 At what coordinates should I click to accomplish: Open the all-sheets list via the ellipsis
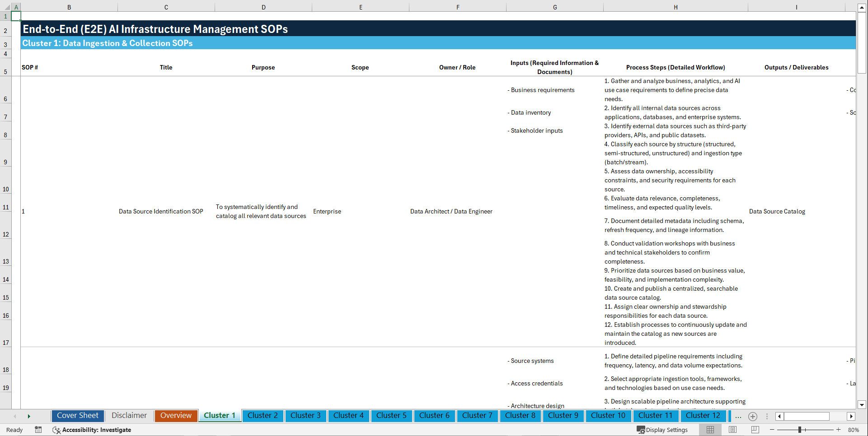(x=738, y=416)
